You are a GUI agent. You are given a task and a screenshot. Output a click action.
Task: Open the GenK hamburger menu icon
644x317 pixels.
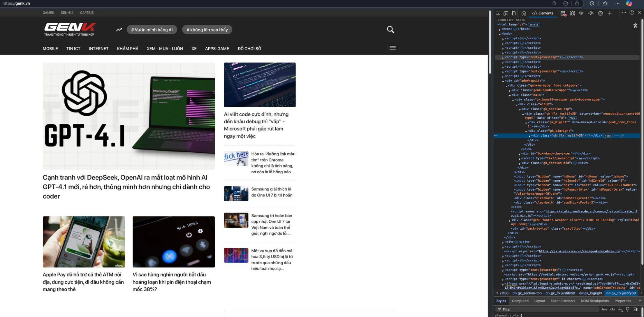point(393,48)
